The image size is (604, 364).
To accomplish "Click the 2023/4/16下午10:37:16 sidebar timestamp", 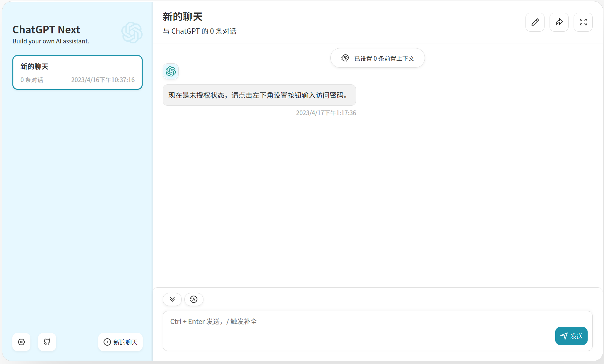I will coord(103,80).
